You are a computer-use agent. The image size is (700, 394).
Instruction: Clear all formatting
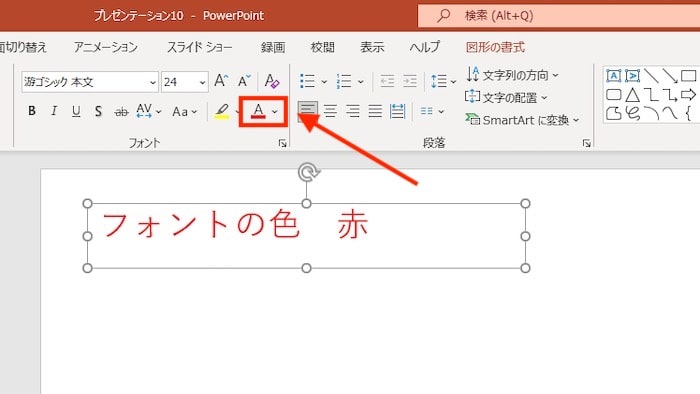click(x=271, y=81)
